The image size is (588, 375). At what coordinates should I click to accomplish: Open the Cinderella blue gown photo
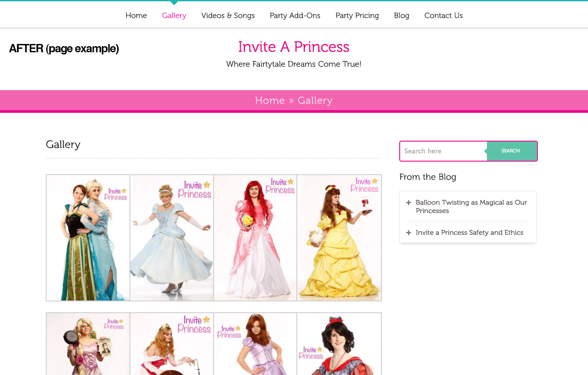tap(172, 238)
